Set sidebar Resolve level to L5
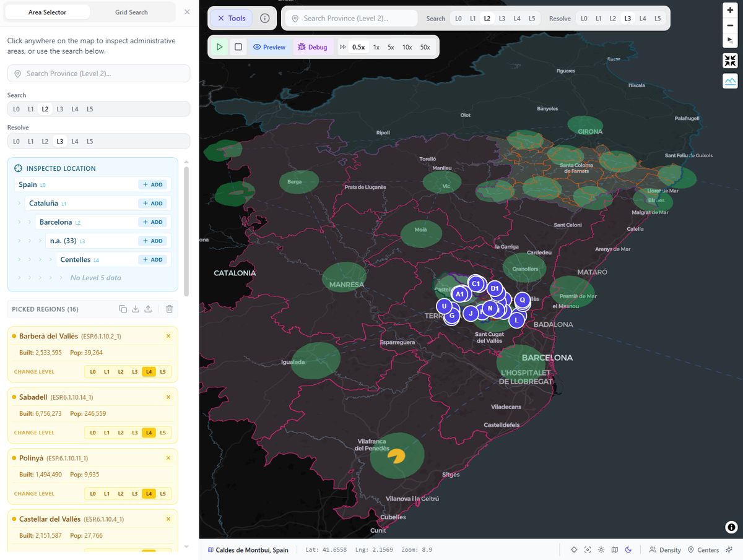The height and width of the screenshot is (560, 743). (x=90, y=141)
